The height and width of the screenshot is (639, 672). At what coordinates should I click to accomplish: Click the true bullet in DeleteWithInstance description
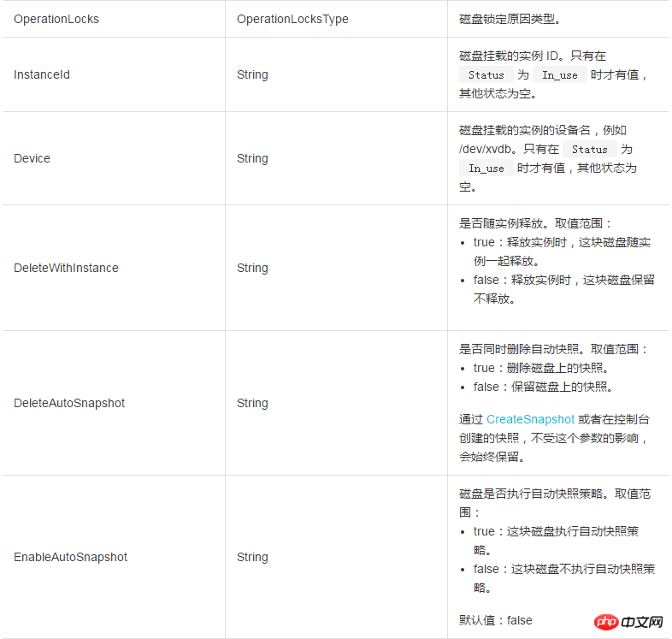(x=562, y=251)
